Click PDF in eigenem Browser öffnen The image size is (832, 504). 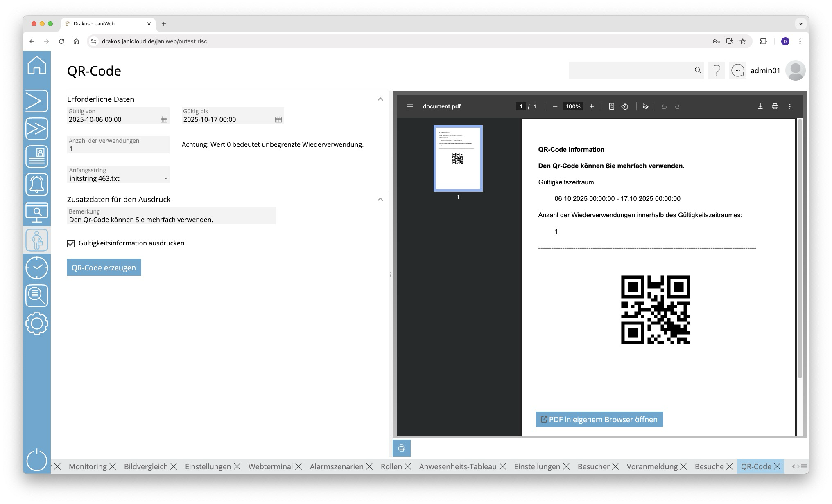[599, 419]
